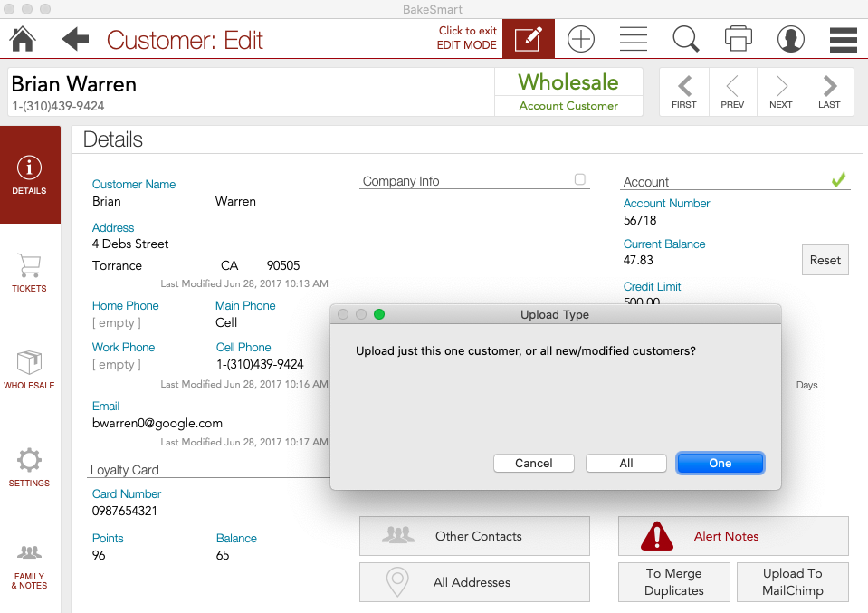
Task: Open the user profile icon
Action: [x=790, y=39]
